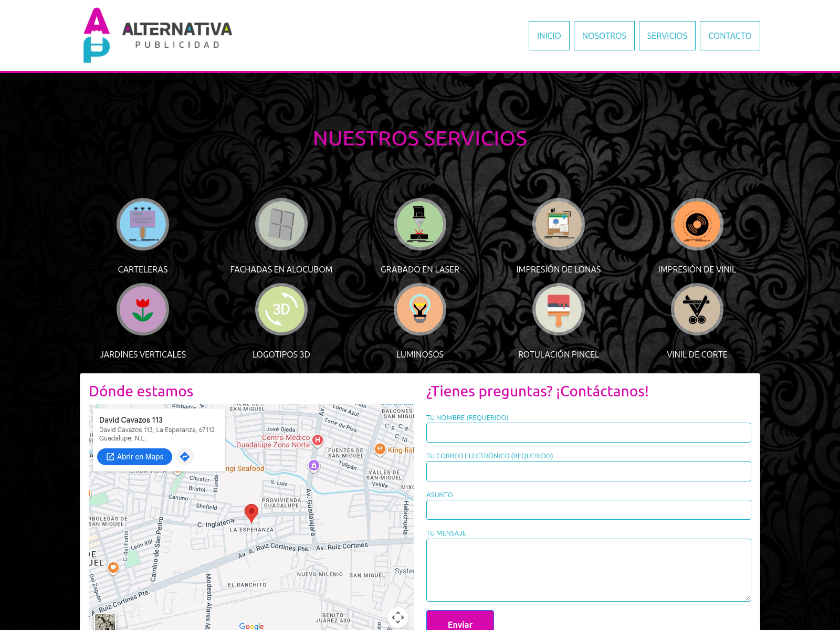Select the Grabado en Laser icon
Image resolution: width=840 pixels, height=630 pixels.
pos(420,224)
